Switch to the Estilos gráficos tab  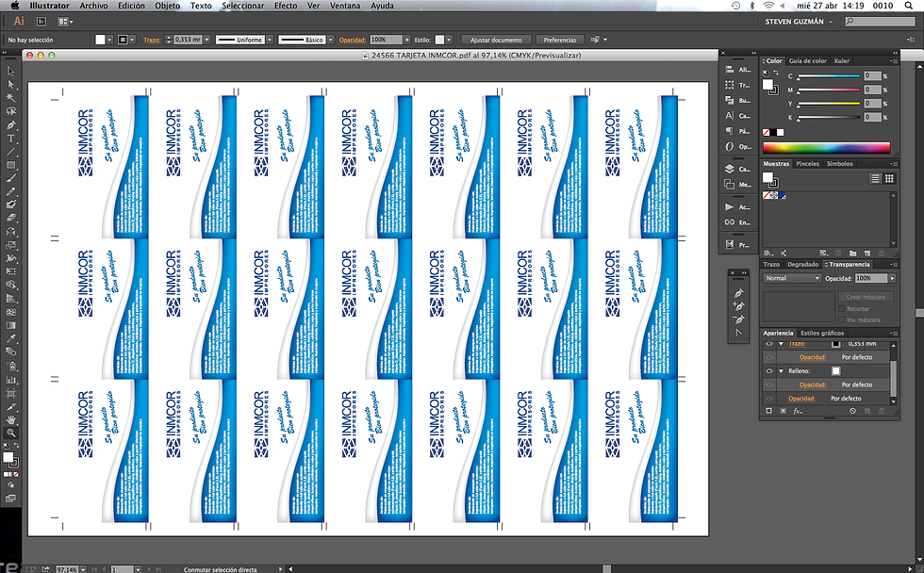822,333
